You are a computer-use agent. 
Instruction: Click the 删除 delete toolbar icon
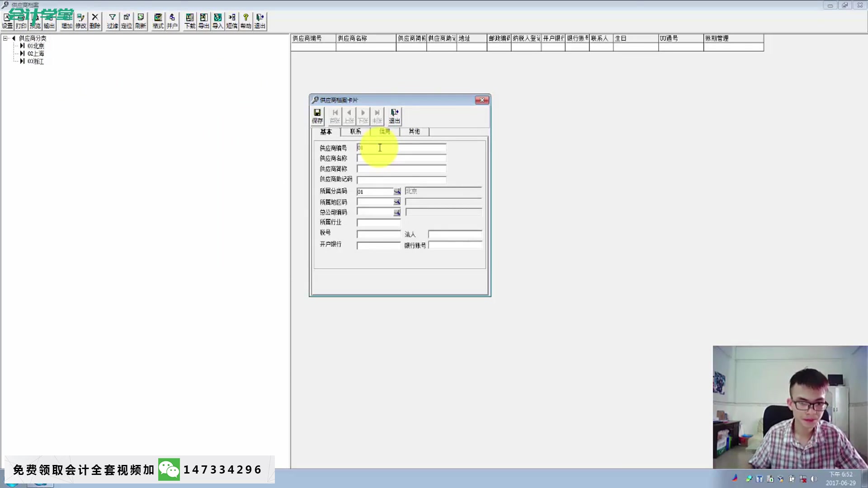point(95,21)
